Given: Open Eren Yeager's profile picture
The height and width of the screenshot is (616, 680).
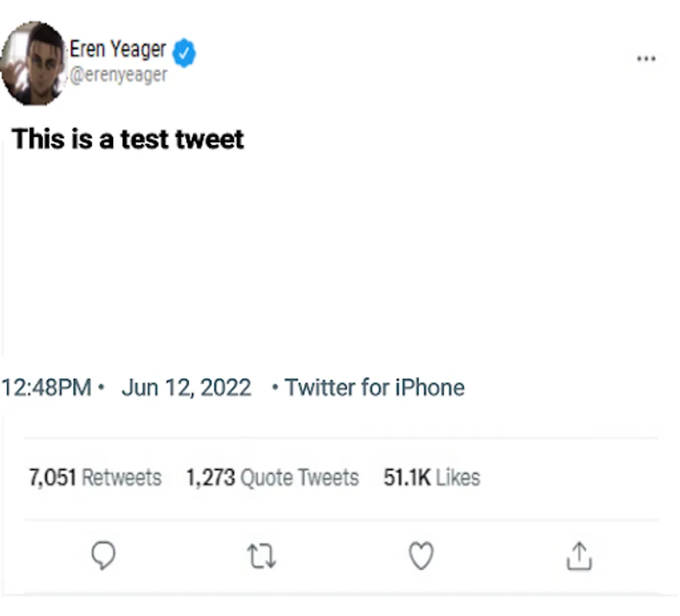Looking at the screenshot, I should (x=33, y=63).
